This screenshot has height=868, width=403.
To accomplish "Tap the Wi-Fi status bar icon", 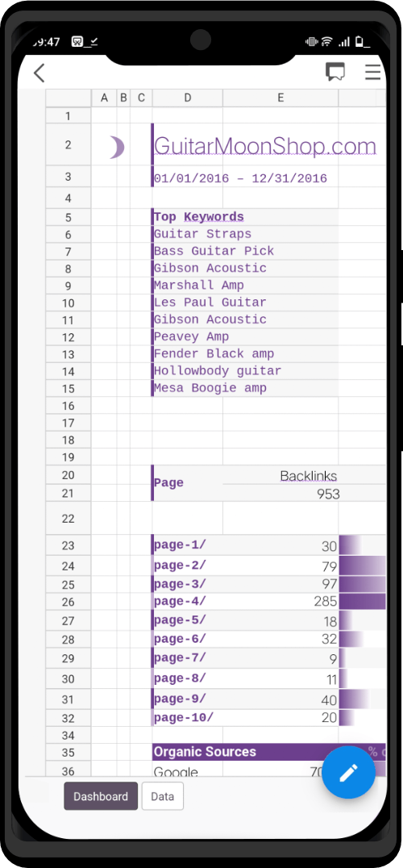I will [x=326, y=41].
